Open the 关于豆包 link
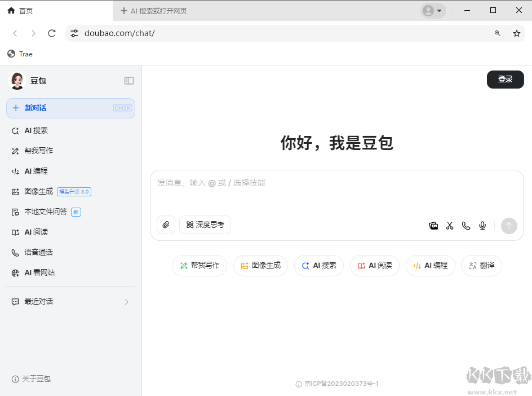The image size is (532, 396). [x=31, y=379]
